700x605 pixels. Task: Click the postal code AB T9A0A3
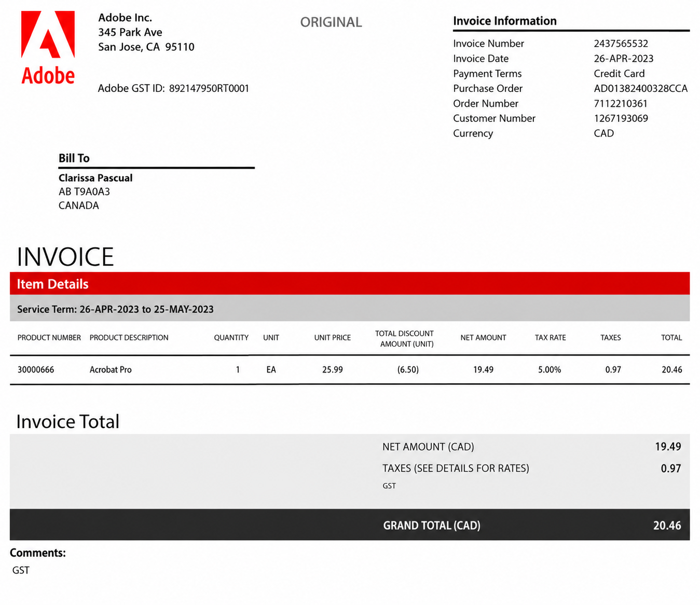tap(84, 192)
